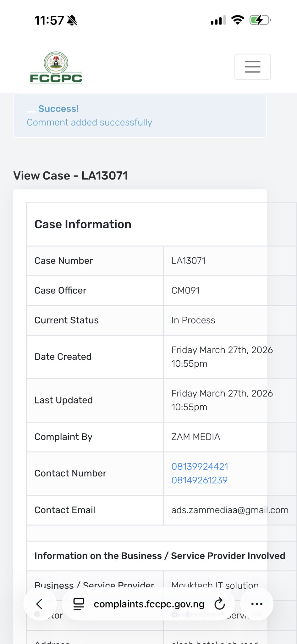Open the hamburger navigation menu

(x=252, y=67)
